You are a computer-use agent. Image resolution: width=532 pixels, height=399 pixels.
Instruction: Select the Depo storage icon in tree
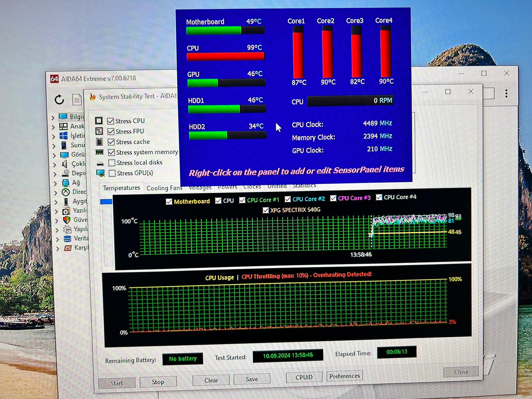tap(66, 173)
